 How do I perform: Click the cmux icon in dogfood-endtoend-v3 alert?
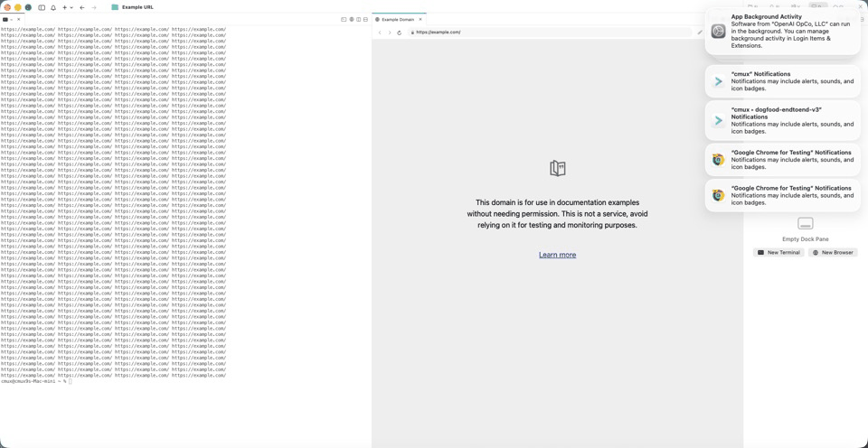[x=719, y=120]
